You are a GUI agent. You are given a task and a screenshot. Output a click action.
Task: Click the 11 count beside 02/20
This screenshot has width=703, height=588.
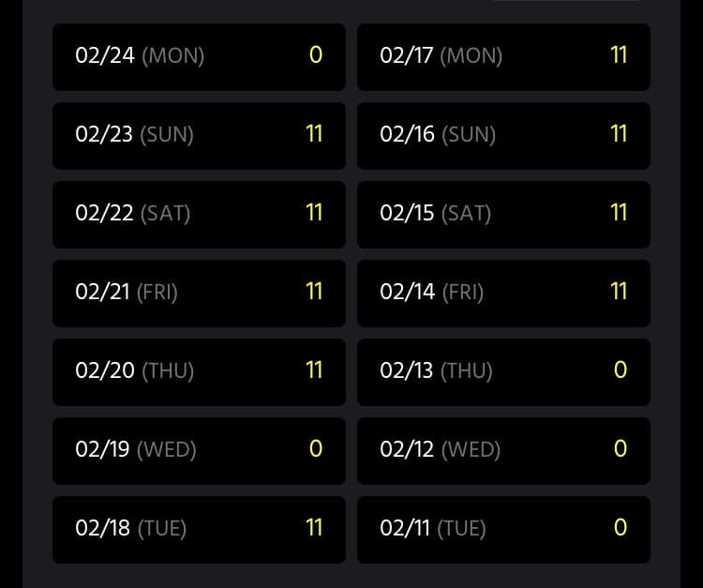(x=314, y=370)
